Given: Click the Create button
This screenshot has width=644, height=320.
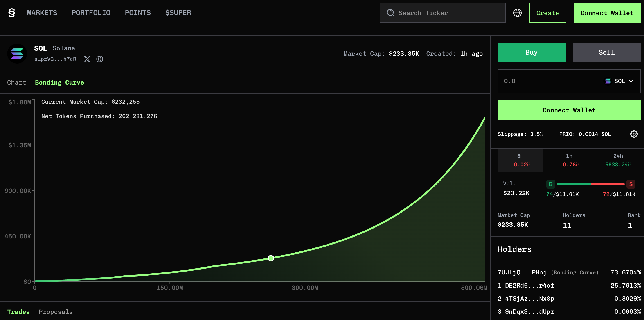Looking at the screenshot, I should coord(547,13).
